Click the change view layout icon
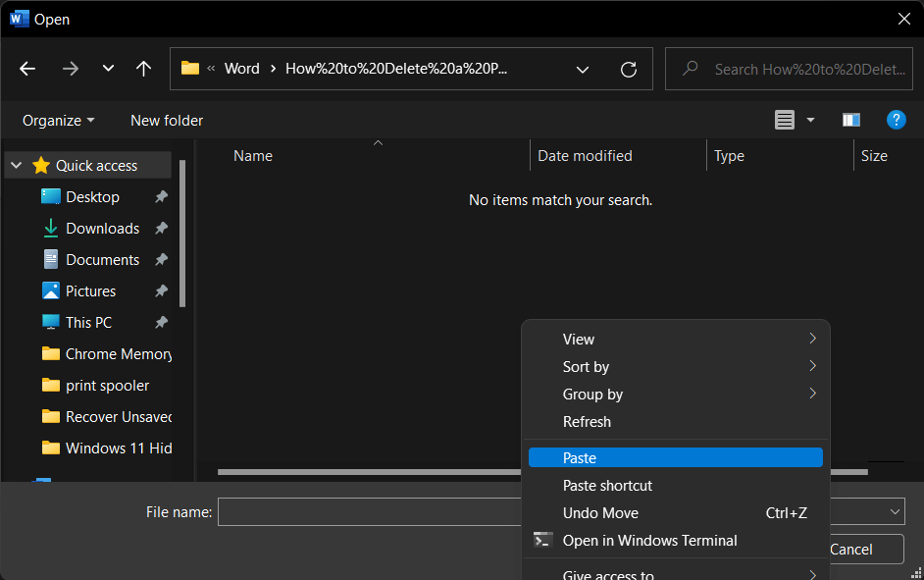 [784, 120]
